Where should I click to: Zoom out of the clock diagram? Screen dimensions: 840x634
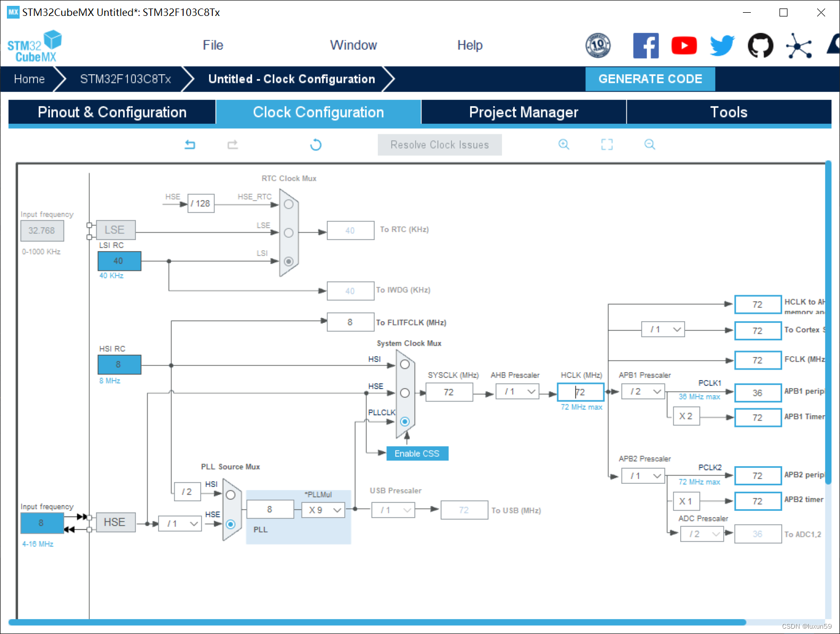[650, 144]
